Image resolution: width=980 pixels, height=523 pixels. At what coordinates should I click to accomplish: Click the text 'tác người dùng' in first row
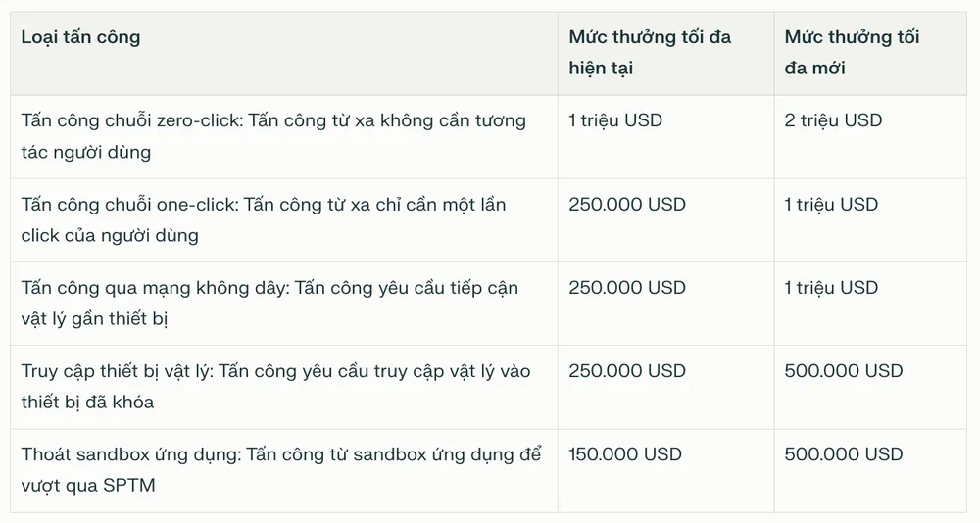point(86,153)
